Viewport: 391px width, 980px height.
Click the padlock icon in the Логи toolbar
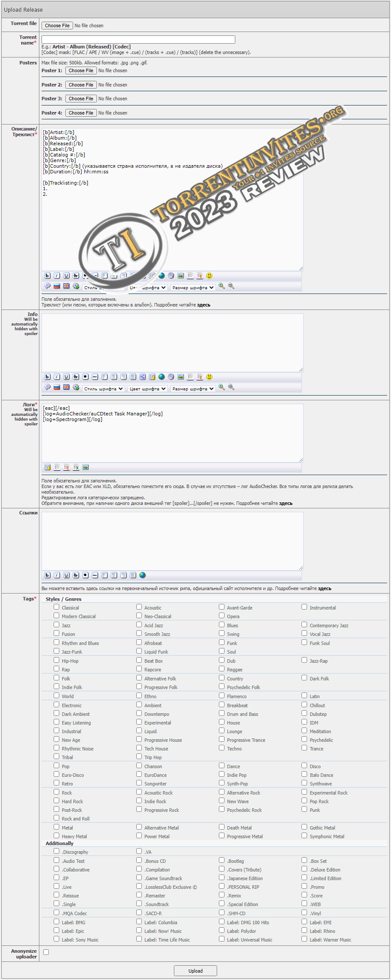tap(48, 467)
